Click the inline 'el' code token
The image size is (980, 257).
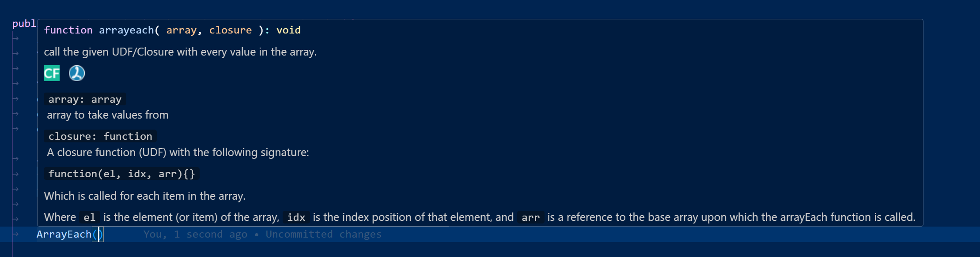point(89,218)
